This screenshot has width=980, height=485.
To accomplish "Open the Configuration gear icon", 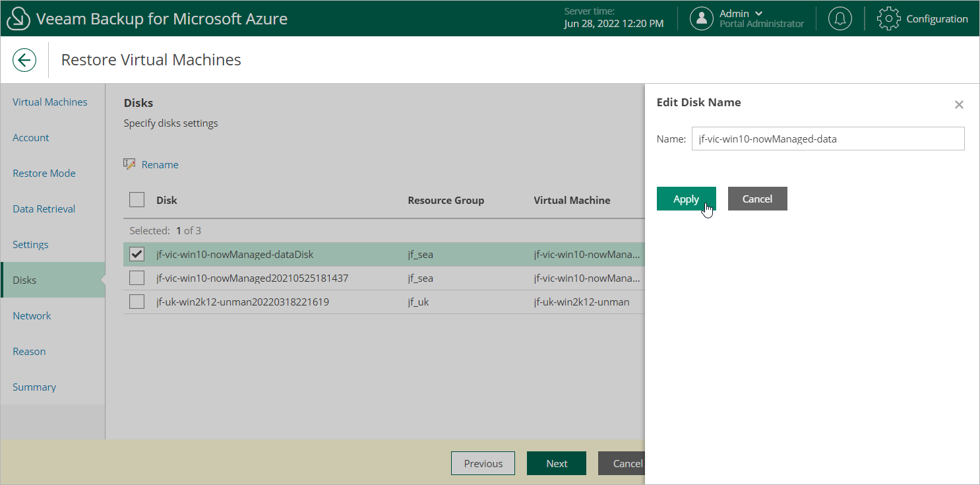I will (x=888, y=18).
